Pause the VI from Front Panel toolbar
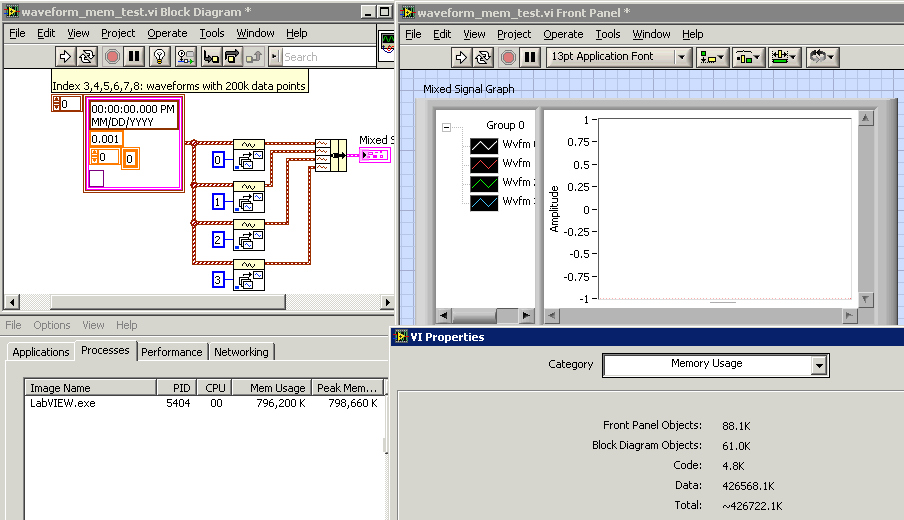This screenshot has width=904, height=520. pyautogui.click(x=530, y=57)
